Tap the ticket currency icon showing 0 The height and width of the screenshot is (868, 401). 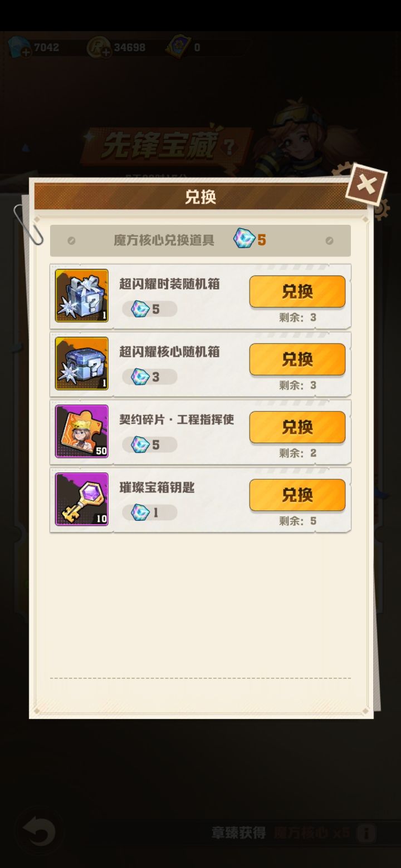click(178, 47)
